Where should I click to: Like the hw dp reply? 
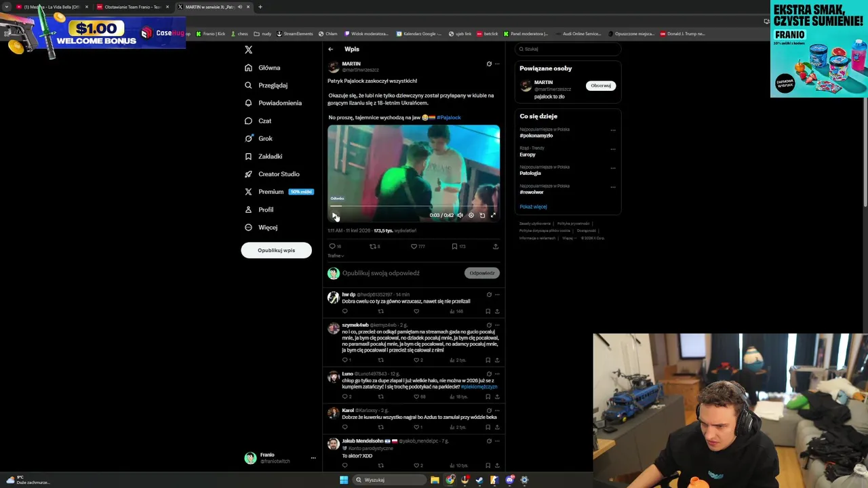[x=416, y=311]
